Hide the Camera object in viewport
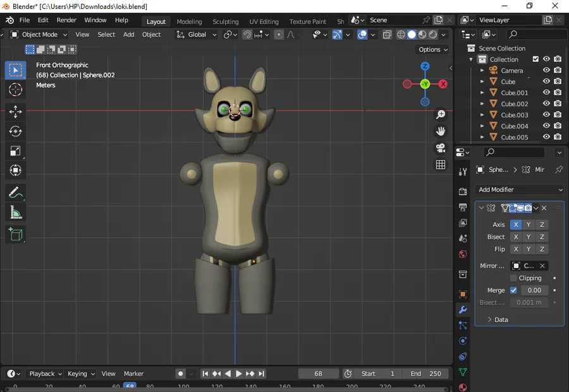Viewport: 569px width, 392px height. [x=546, y=70]
